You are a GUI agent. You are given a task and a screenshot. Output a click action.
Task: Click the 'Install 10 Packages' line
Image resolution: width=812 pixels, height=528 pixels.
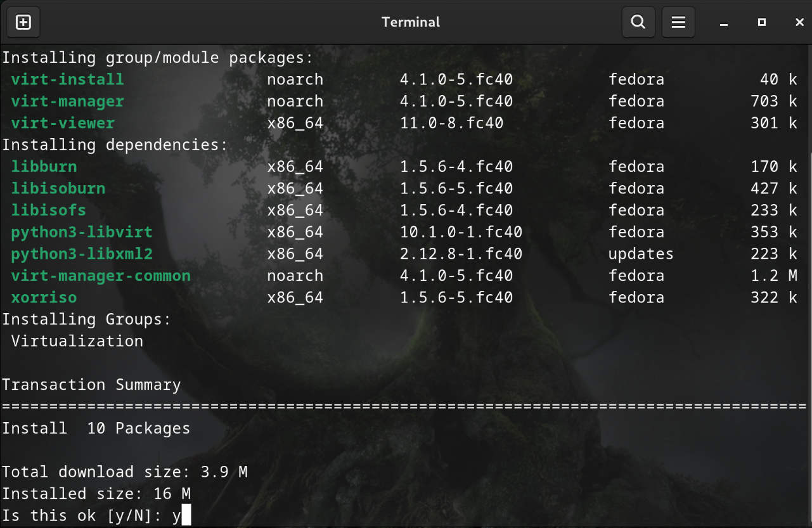pyautogui.click(x=96, y=428)
